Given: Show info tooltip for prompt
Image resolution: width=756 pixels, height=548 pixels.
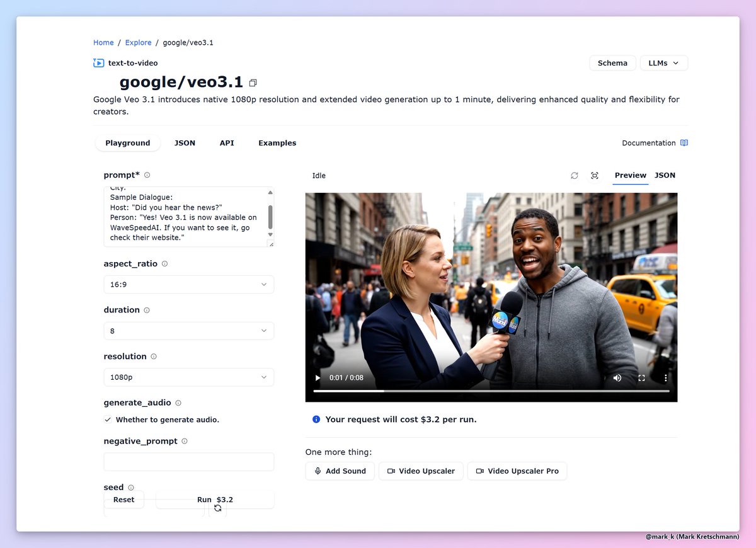Looking at the screenshot, I should click(147, 175).
